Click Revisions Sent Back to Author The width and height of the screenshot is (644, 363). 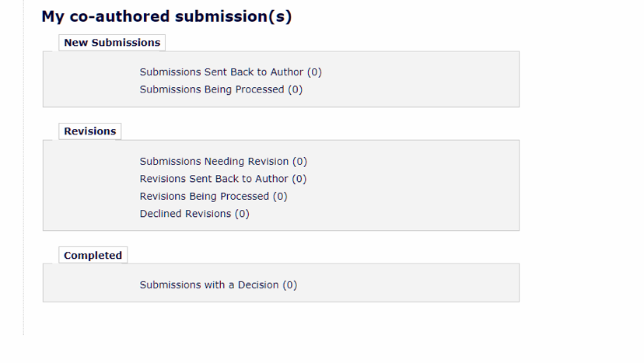[x=214, y=179]
